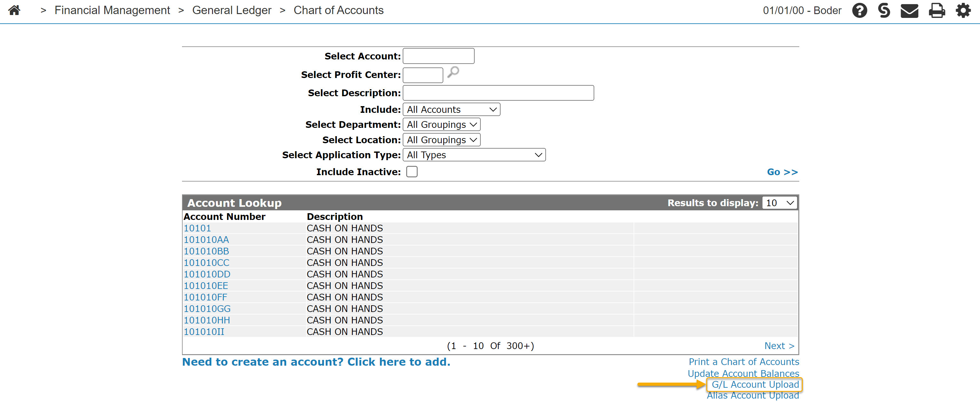Viewport: 980px width, 420px height.
Task: Open account 101010HH
Action: [x=207, y=320]
